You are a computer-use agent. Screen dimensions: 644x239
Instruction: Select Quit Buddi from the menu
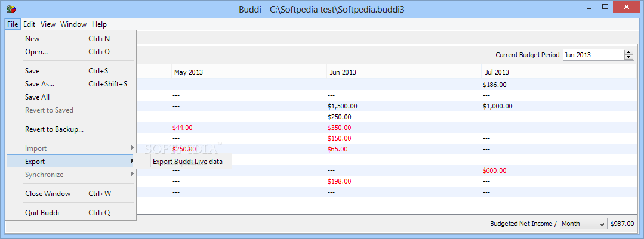tap(71, 212)
